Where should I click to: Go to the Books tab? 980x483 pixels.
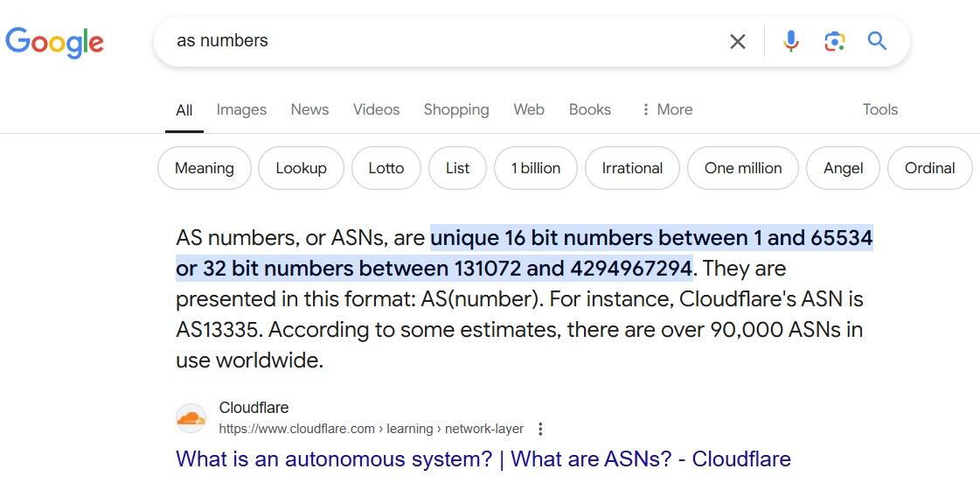tap(590, 109)
